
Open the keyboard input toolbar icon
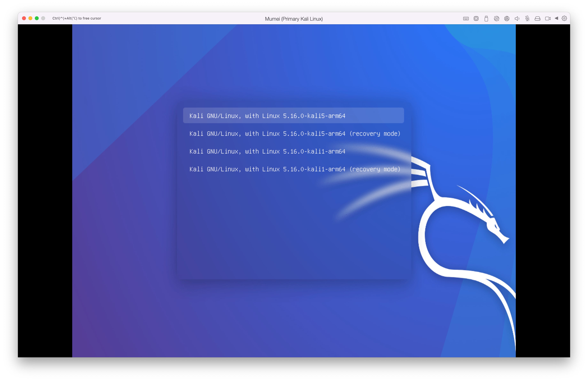(466, 19)
